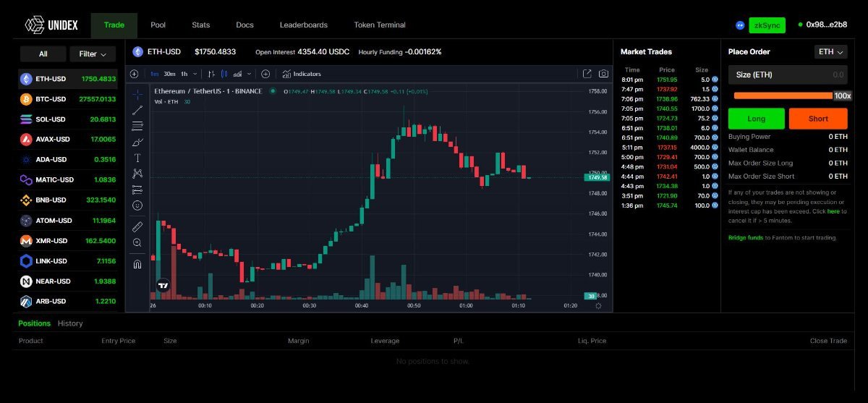Select the brush drawing tool
868x403 pixels.
tap(137, 142)
